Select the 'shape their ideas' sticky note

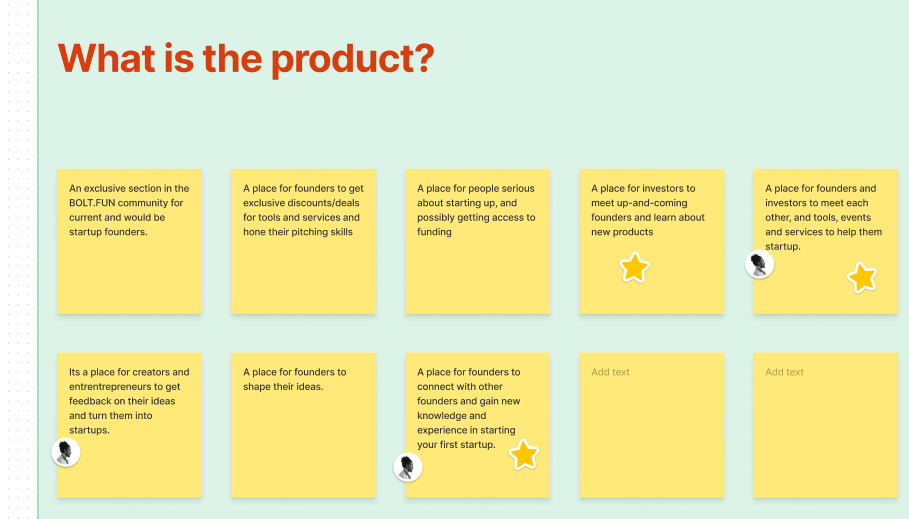pos(303,425)
